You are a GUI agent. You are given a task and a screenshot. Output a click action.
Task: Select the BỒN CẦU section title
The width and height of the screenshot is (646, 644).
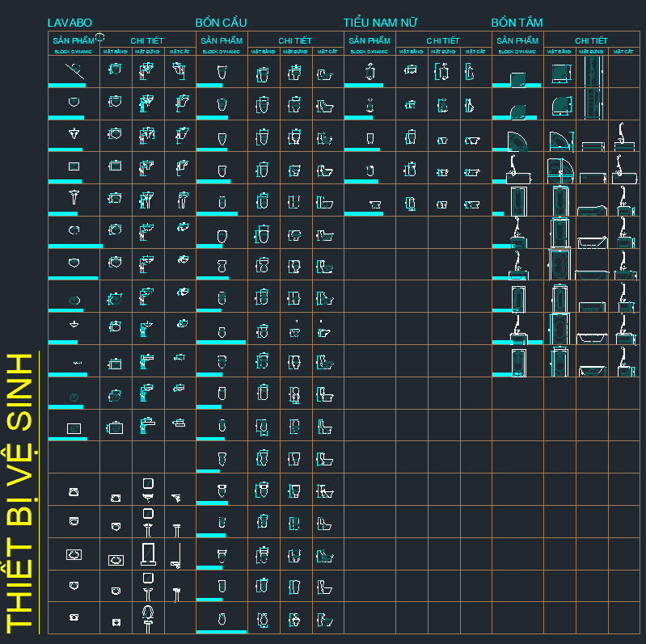click(x=221, y=23)
